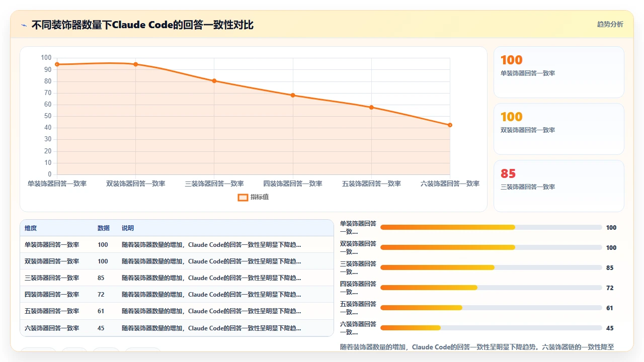
Task: Select the chart data point above 三装饰器回答一致率
Action: (x=214, y=81)
